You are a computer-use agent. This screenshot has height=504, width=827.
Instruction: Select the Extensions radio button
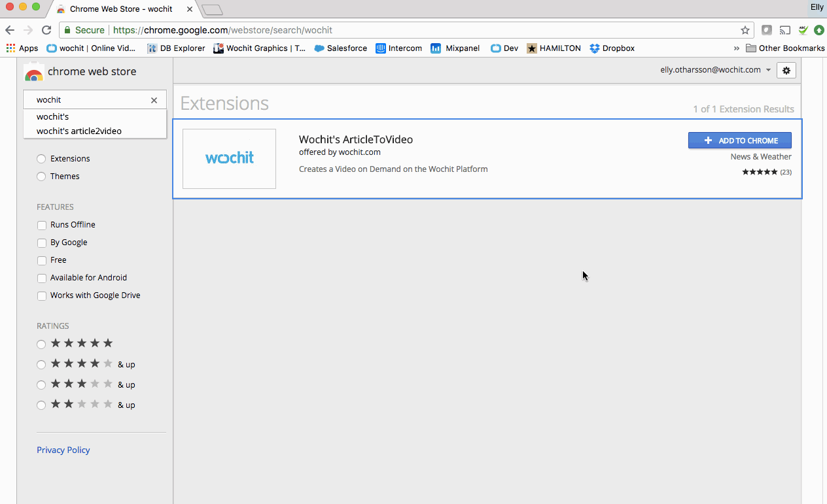41,159
